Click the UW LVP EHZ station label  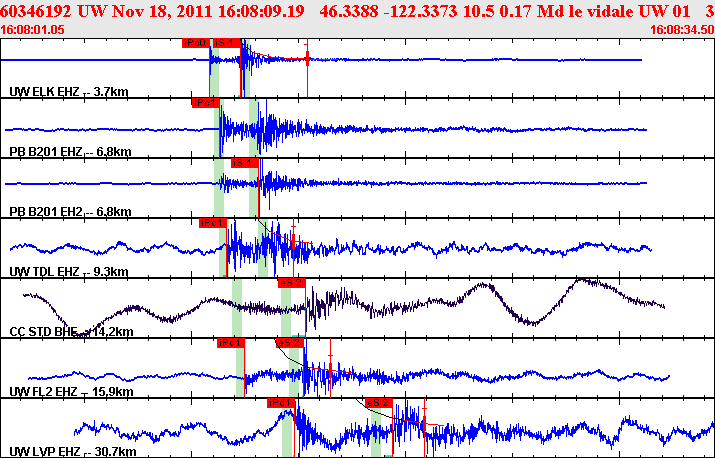click(x=73, y=452)
